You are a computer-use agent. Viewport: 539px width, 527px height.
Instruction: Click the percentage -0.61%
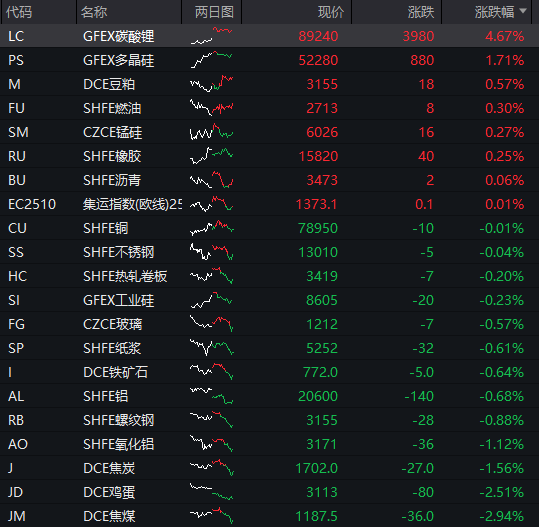click(502, 348)
